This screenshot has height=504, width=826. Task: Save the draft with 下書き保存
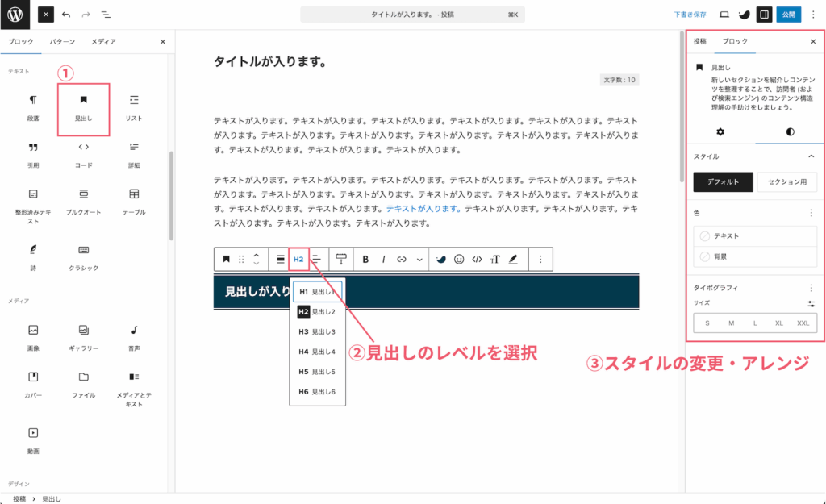click(690, 15)
